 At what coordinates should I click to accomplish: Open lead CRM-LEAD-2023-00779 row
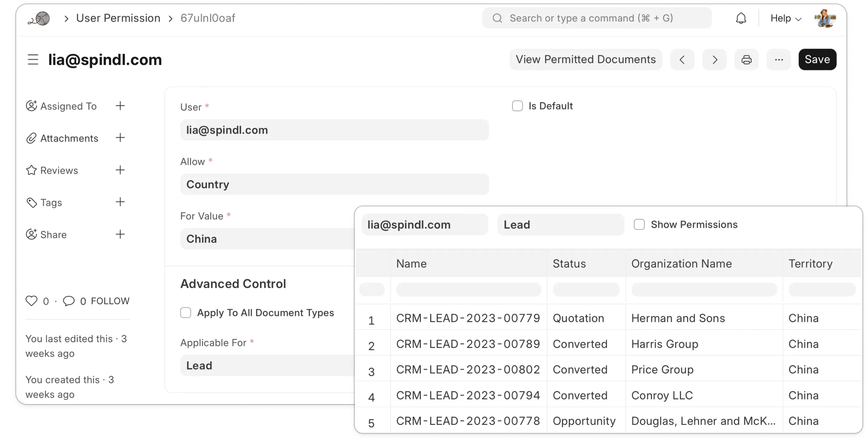[468, 318]
